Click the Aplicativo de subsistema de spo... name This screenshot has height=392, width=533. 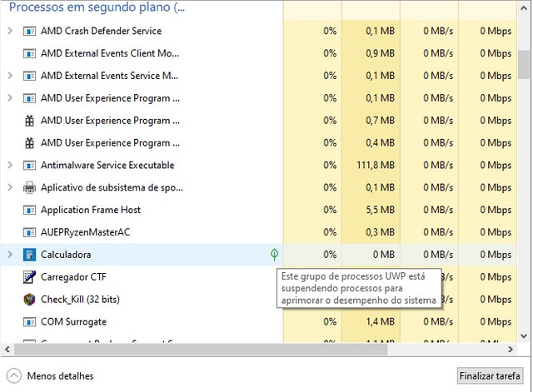point(112,187)
